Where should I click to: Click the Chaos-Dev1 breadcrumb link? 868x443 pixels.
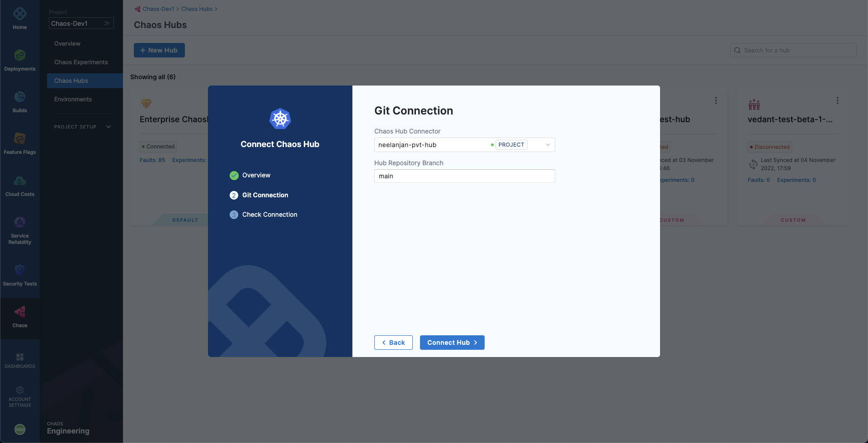(x=158, y=9)
